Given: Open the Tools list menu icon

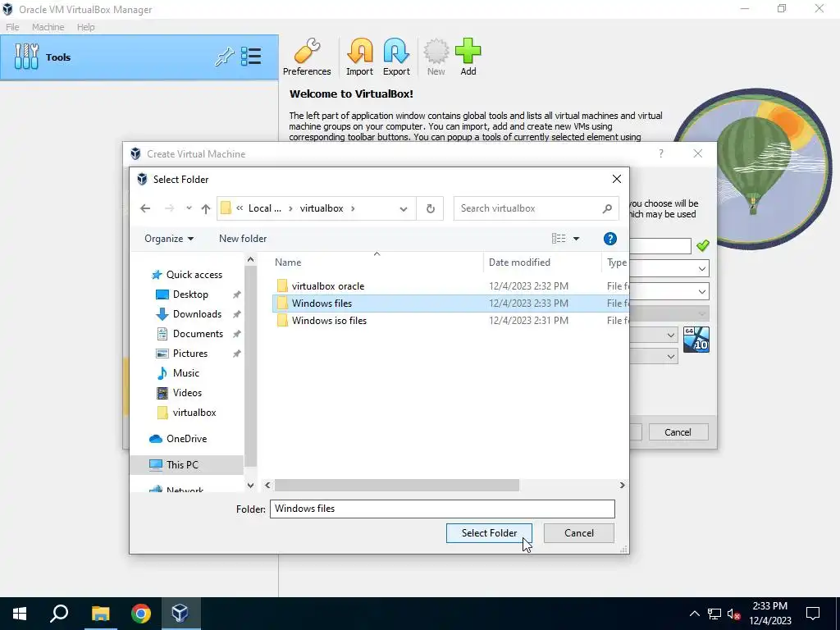Looking at the screenshot, I should [x=251, y=57].
